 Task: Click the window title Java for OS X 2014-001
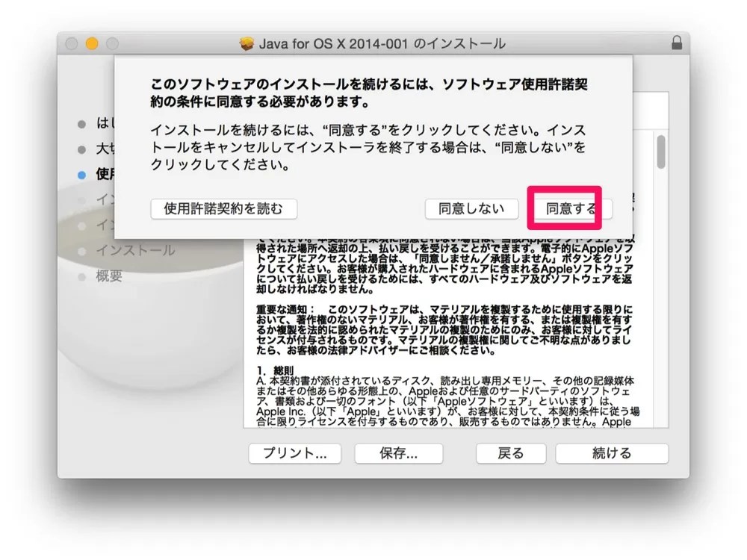coord(382,44)
